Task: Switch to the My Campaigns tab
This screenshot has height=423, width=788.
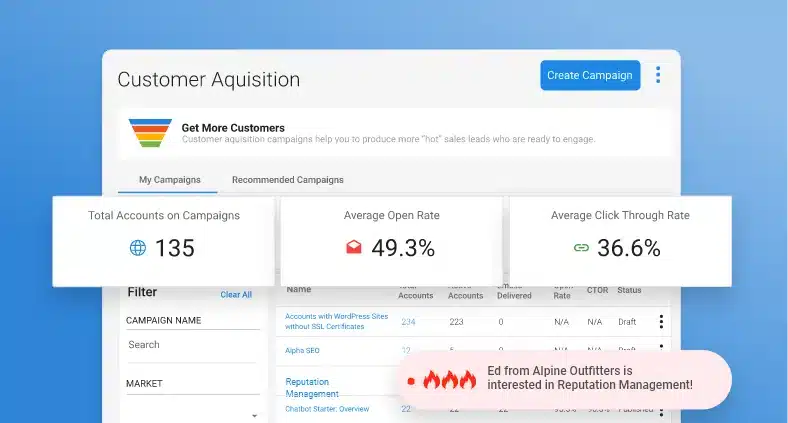Action: [169, 180]
